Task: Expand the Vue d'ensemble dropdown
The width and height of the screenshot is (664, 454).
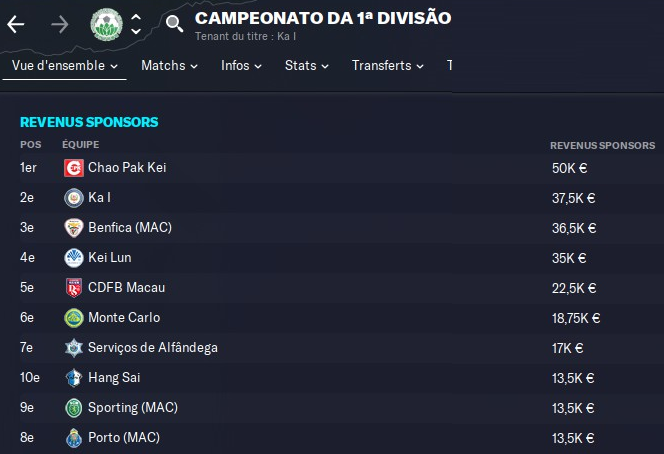Action: tap(65, 66)
